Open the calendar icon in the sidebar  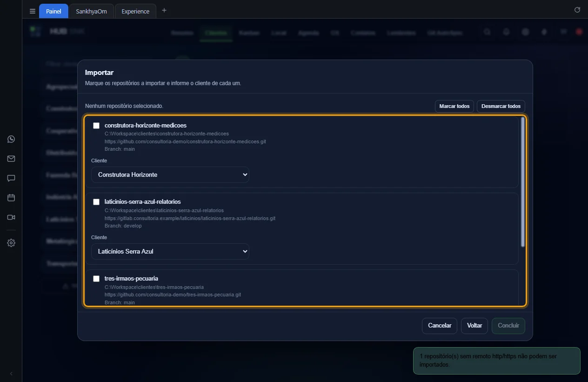[x=11, y=198]
